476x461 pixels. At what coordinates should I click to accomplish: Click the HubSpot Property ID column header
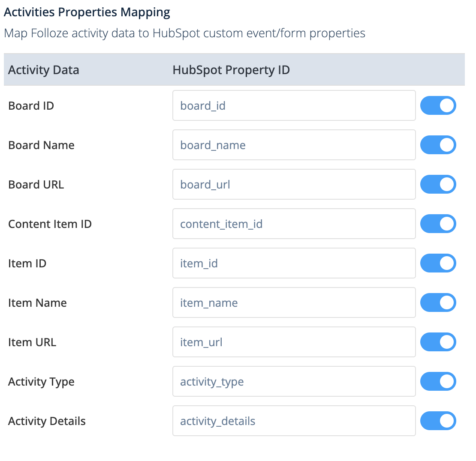tap(231, 70)
